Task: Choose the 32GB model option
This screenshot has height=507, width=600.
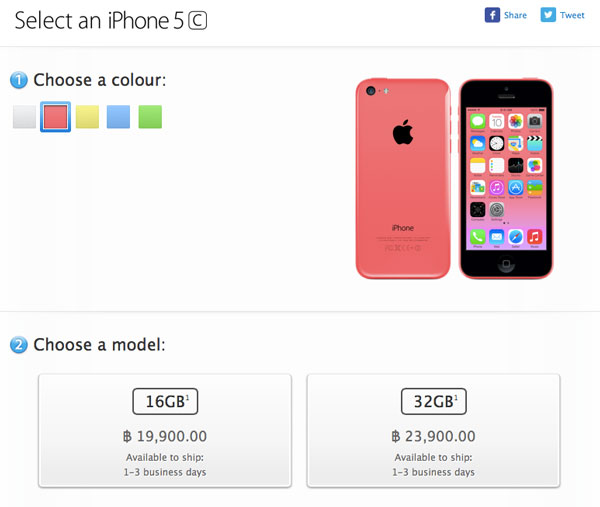Action: 433,430
